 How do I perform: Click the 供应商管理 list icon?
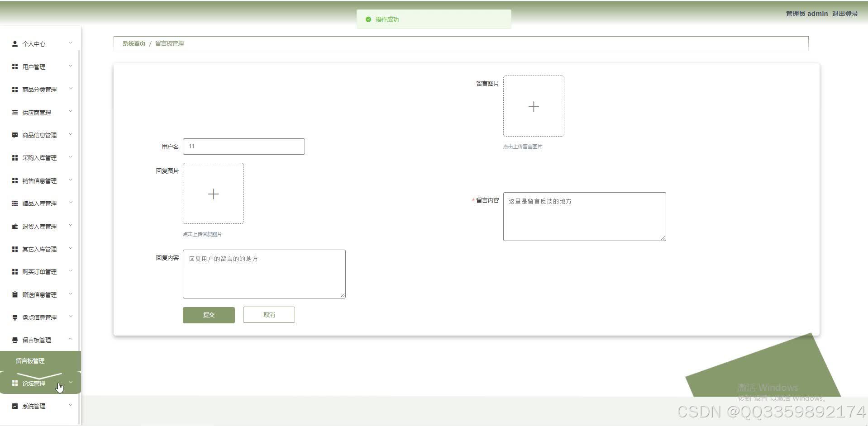click(x=15, y=112)
